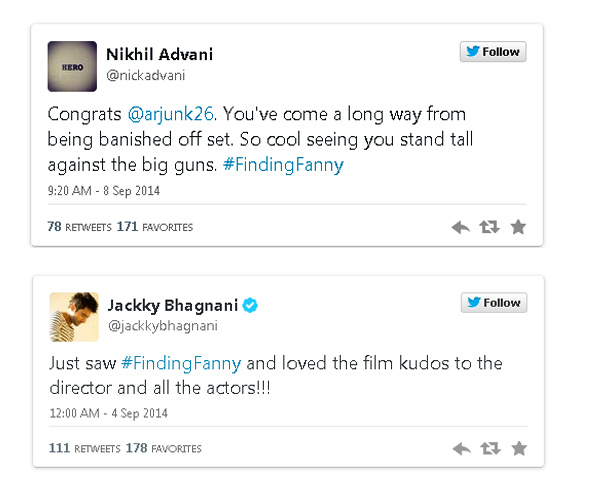Favorite Nikhil Advani's tweet with the star
The image size is (600, 500).
point(518,227)
